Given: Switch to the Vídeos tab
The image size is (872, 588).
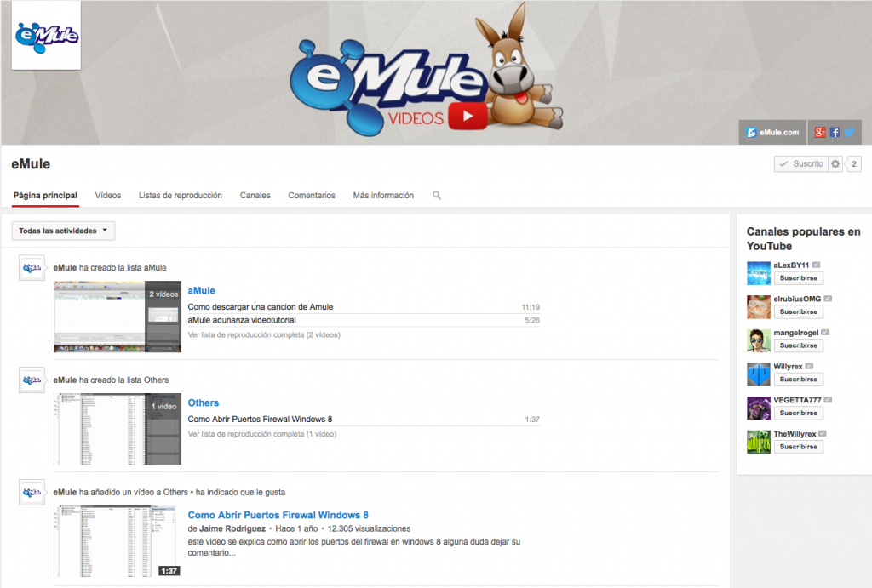Looking at the screenshot, I should pos(108,196).
